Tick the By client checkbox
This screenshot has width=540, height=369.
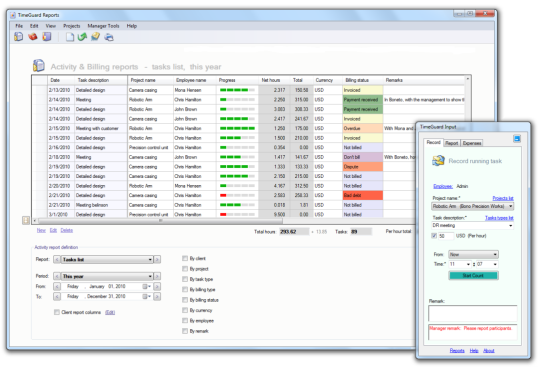pyautogui.click(x=185, y=258)
